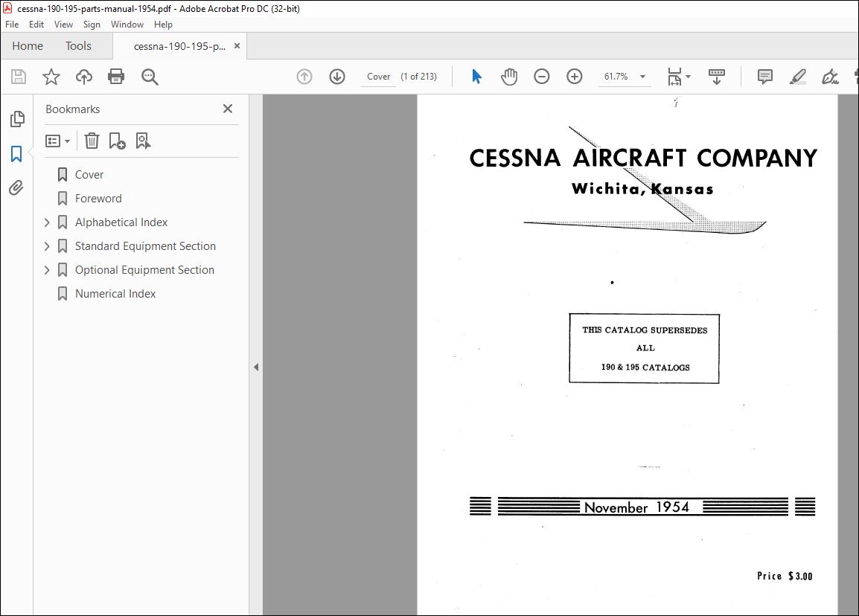Click the Save file icon
The image size is (859, 616).
click(x=19, y=77)
